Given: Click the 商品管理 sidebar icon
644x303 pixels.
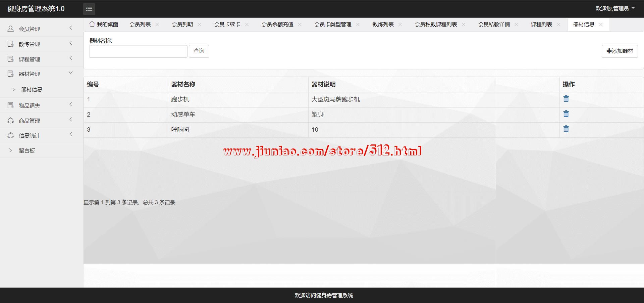Looking at the screenshot, I should pyautogui.click(x=11, y=121).
